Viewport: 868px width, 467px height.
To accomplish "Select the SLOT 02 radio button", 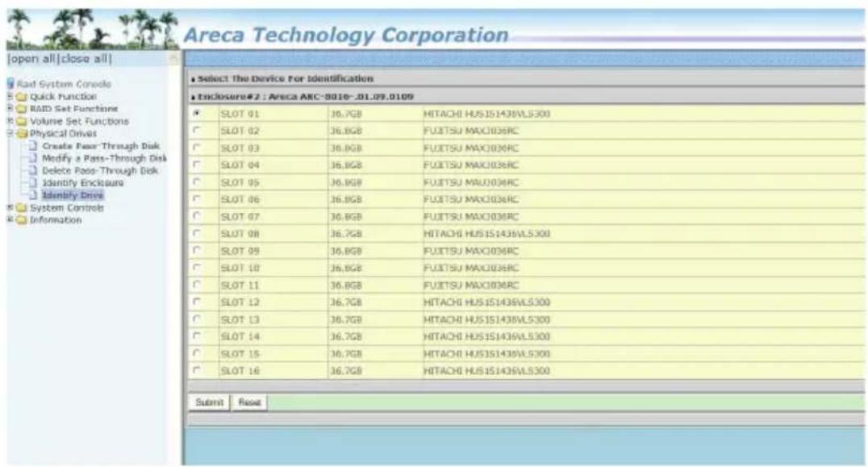I will pos(197,130).
